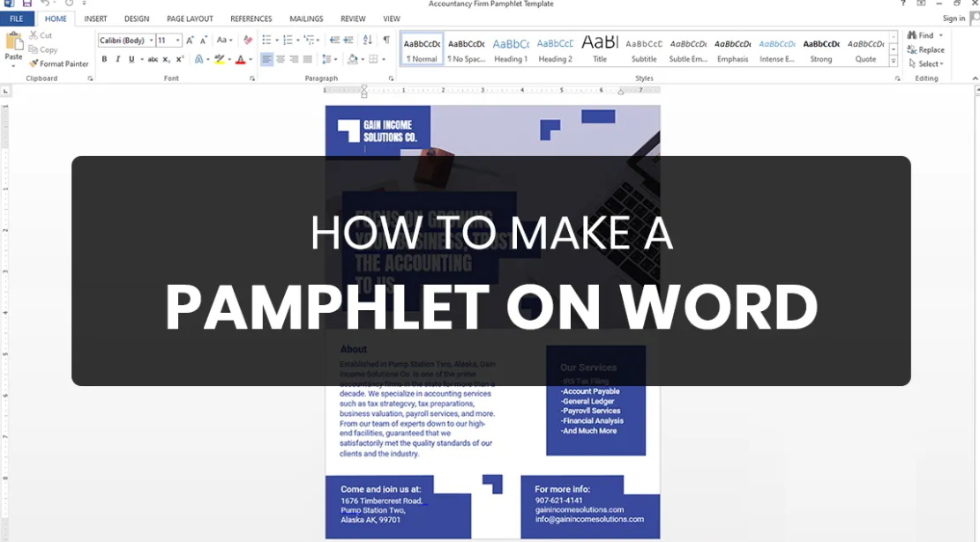Image resolution: width=980 pixels, height=542 pixels.
Task: Toggle bold formatting
Action: pyautogui.click(x=104, y=59)
